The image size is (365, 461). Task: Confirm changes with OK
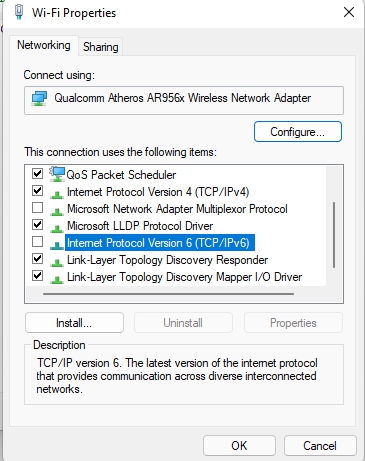pyautogui.click(x=239, y=446)
